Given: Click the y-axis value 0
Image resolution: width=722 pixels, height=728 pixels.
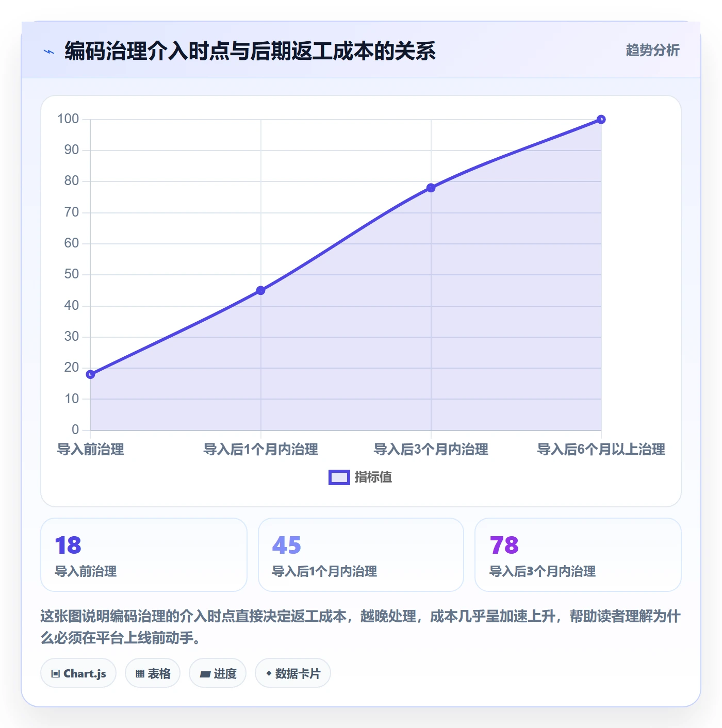Looking at the screenshot, I should pos(75,429).
